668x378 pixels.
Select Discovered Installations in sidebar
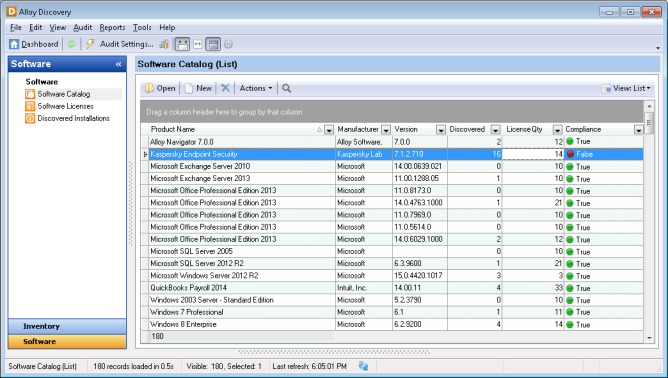point(74,118)
